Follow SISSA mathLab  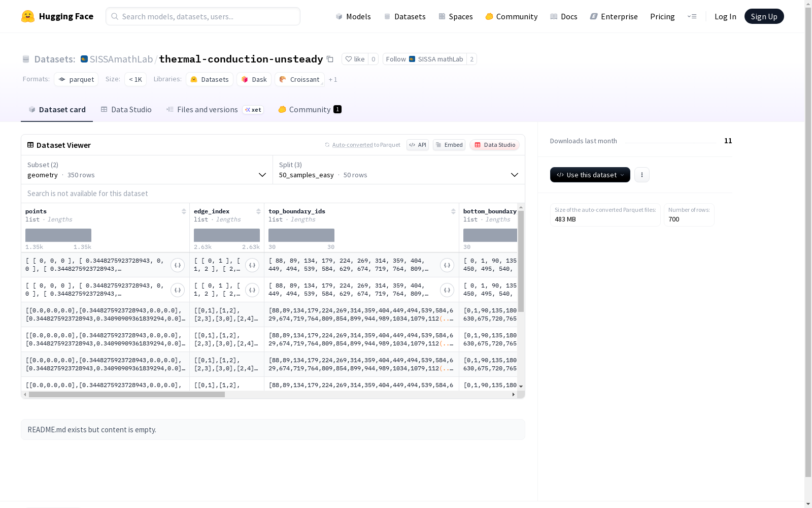click(x=424, y=59)
